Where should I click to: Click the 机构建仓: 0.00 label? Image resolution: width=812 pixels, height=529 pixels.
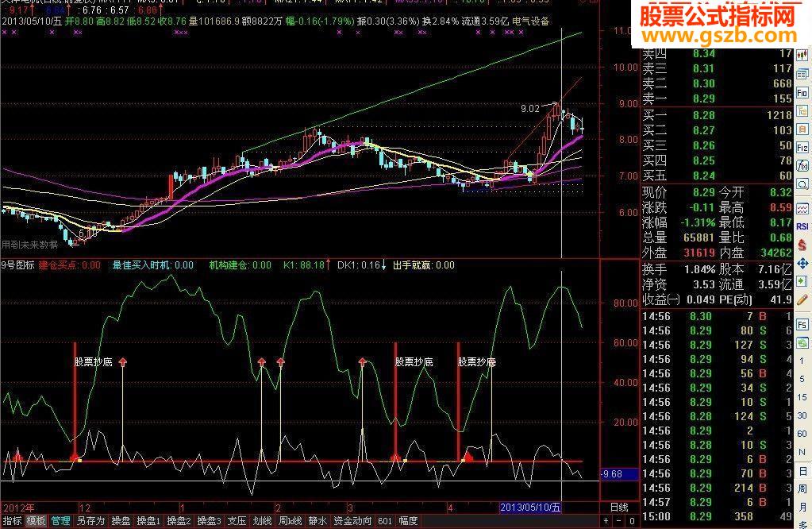click(241, 265)
